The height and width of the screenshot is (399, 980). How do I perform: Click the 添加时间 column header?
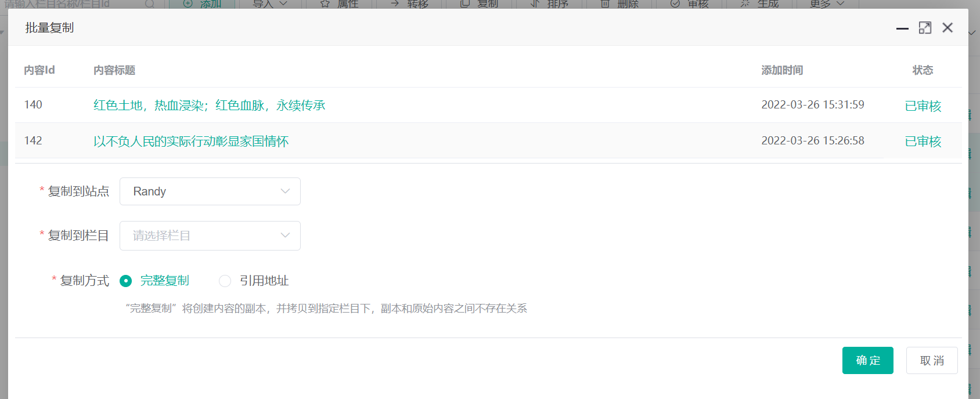coord(782,70)
